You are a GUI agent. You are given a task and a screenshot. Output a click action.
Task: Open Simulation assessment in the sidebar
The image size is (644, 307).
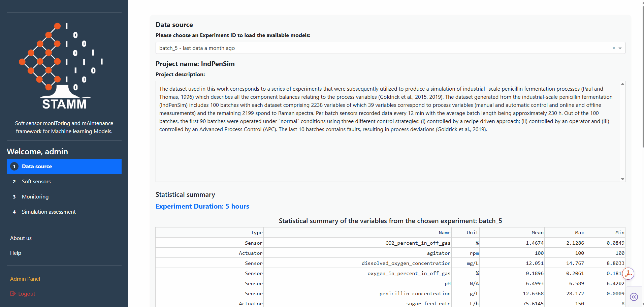point(64,212)
